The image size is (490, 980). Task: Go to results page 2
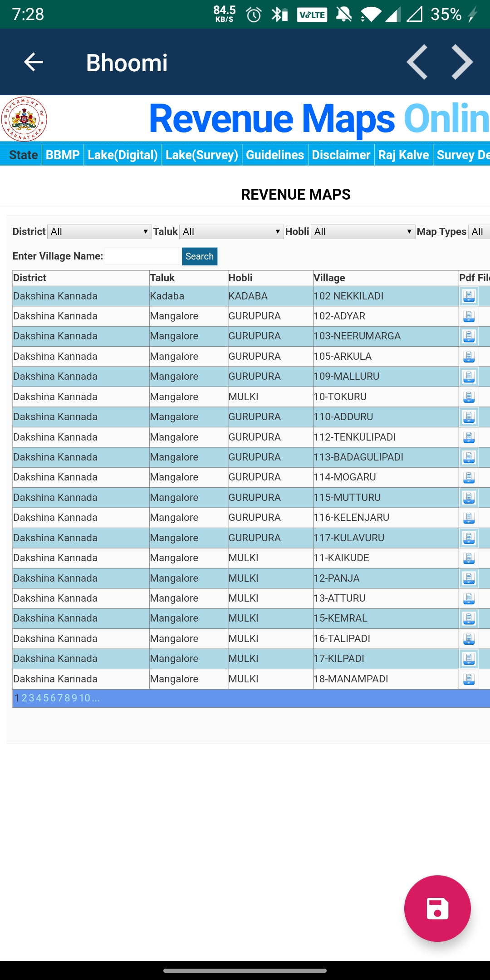tap(24, 698)
